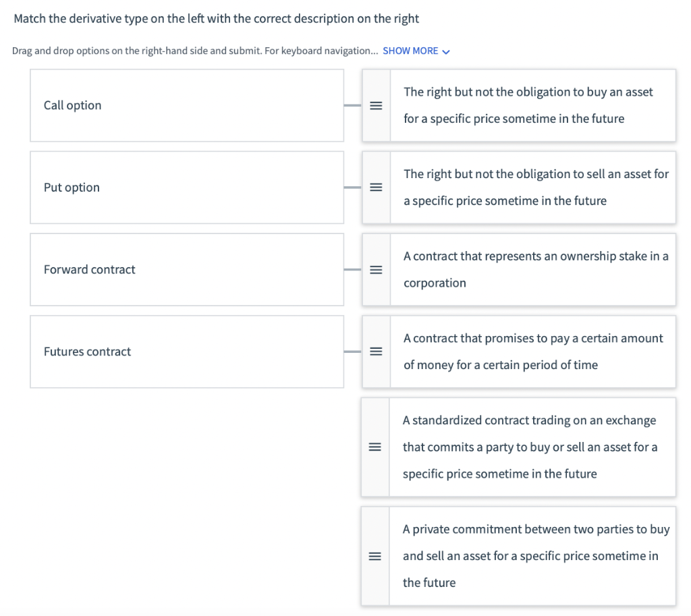Click the standardized contract on an exchange text
This screenshot has width=691, height=616.
pyautogui.click(x=530, y=447)
